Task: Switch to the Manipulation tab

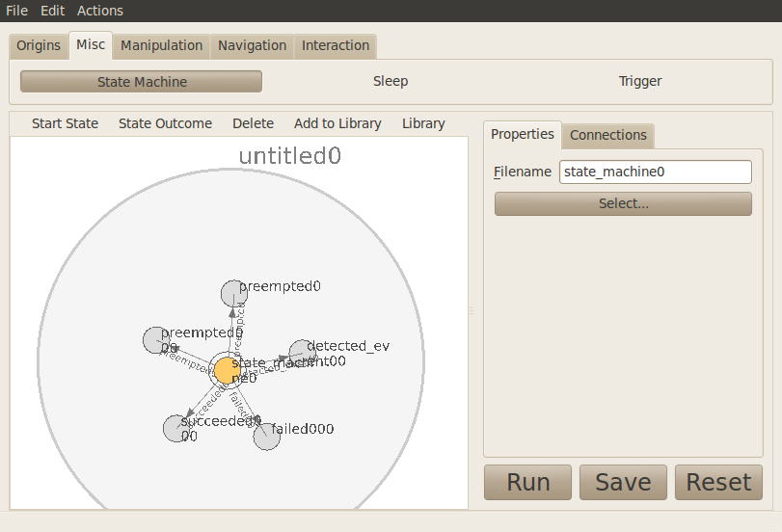Action: (x=161, y=45)
